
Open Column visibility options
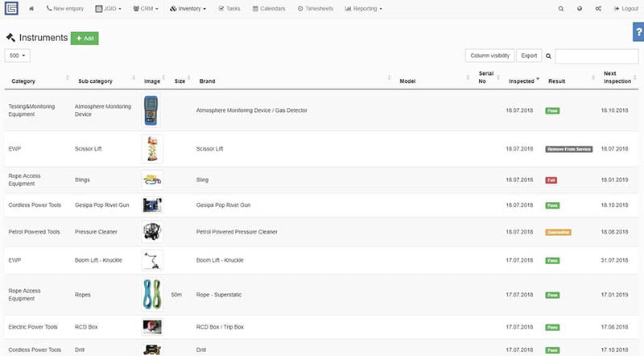(x=489, y=56)
